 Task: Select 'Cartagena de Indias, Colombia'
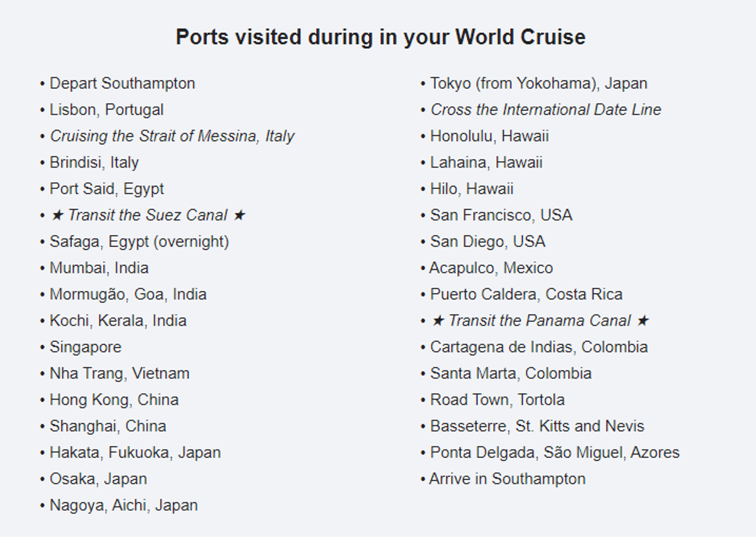(539, 348)
